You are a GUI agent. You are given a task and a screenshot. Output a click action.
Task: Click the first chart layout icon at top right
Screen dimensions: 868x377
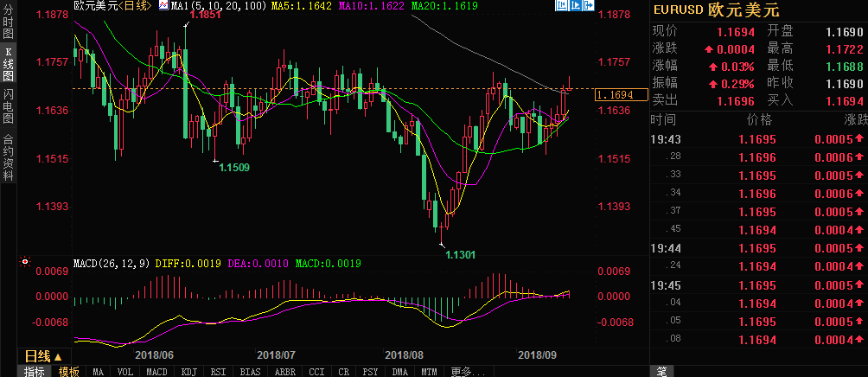point(560,6)
